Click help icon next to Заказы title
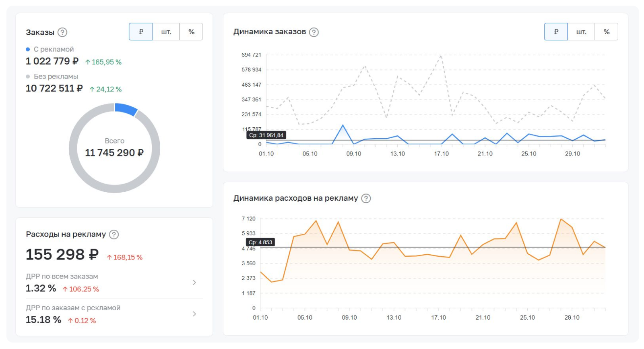 pos(62,32)
